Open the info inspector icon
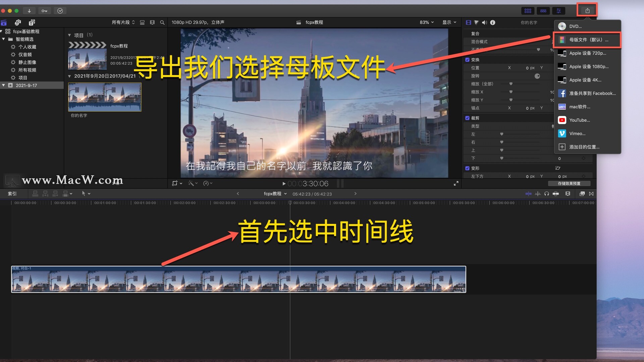 tap(492, 22)
